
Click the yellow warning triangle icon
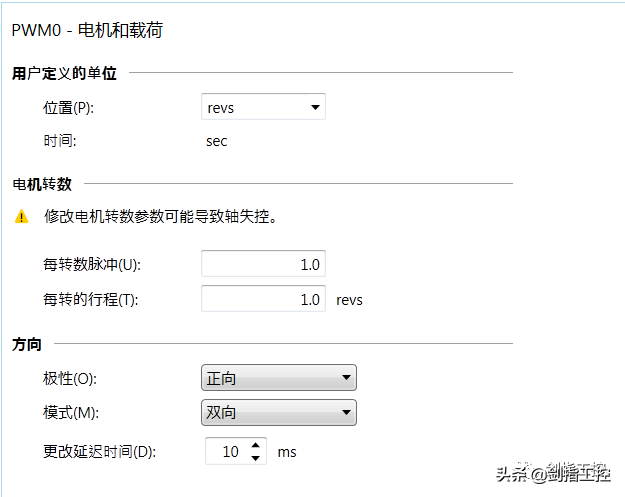[x=22, y=217]
